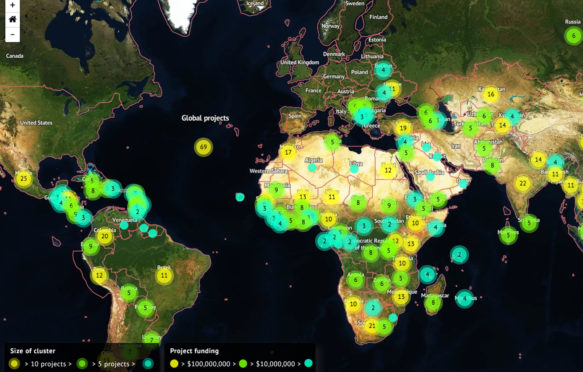Open the Global projects cluster of 69
The image size is (583, 372).
point(203,147)
